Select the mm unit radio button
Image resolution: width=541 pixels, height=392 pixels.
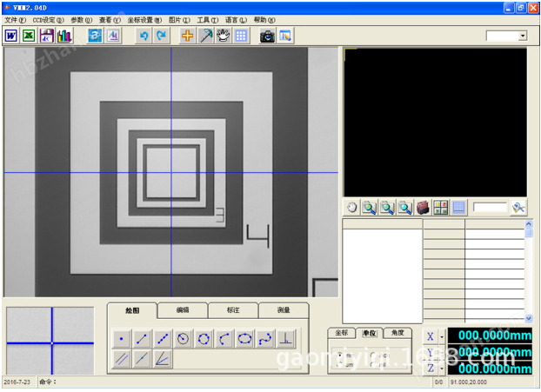point(340,354)
